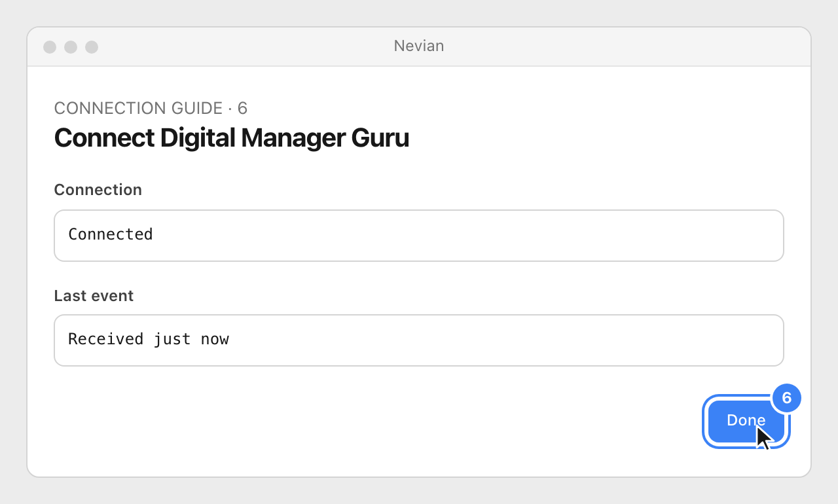Viewport: 838px width, 504px height.
Task: Click the "Connection" field label
Action: 98,190
